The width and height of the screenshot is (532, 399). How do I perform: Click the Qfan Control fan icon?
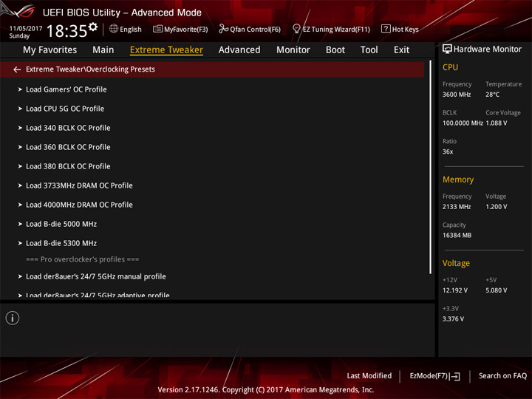pyautogui.click(x=223, y=29)
